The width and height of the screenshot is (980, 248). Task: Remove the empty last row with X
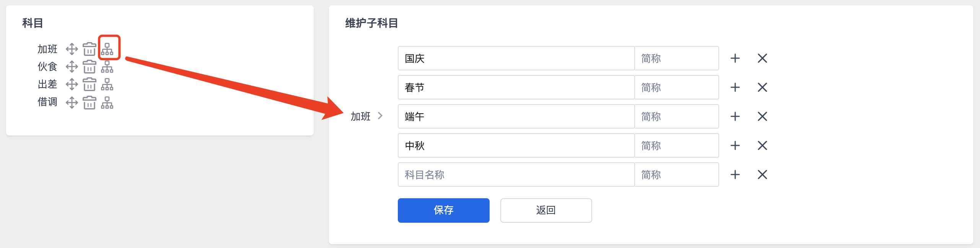click(762, 175)
